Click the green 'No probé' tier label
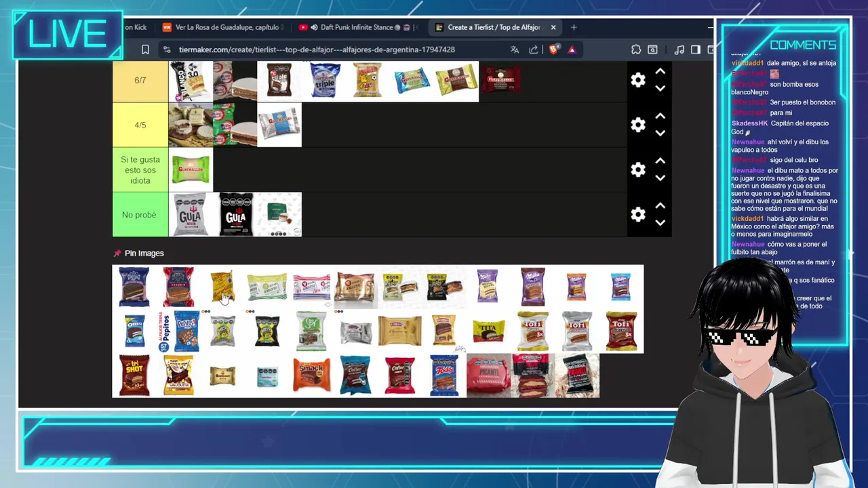Image resolution: width=868 pixels, height=488 pixels. 140,214
